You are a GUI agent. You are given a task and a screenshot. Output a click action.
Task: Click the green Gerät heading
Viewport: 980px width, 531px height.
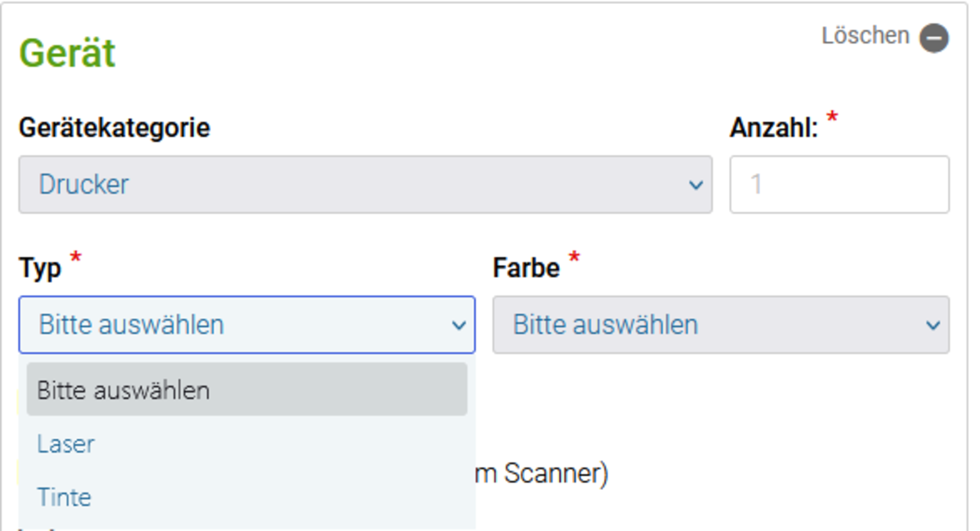coord(67,53)
